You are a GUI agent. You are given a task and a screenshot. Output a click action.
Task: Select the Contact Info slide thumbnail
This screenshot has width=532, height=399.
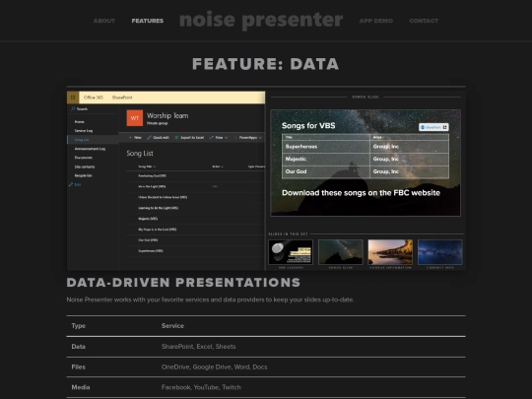tap(440, 252)
